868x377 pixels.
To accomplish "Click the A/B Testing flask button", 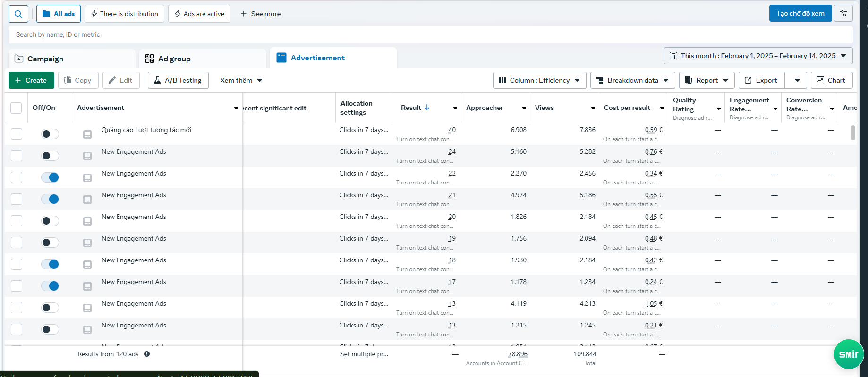I will click(178, 80).
